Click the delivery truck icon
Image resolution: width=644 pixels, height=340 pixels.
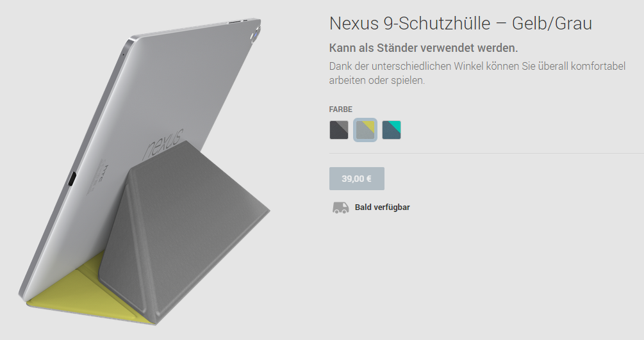340,207
